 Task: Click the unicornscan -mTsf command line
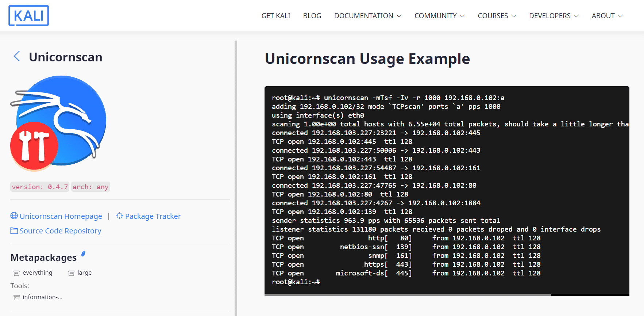388,98
